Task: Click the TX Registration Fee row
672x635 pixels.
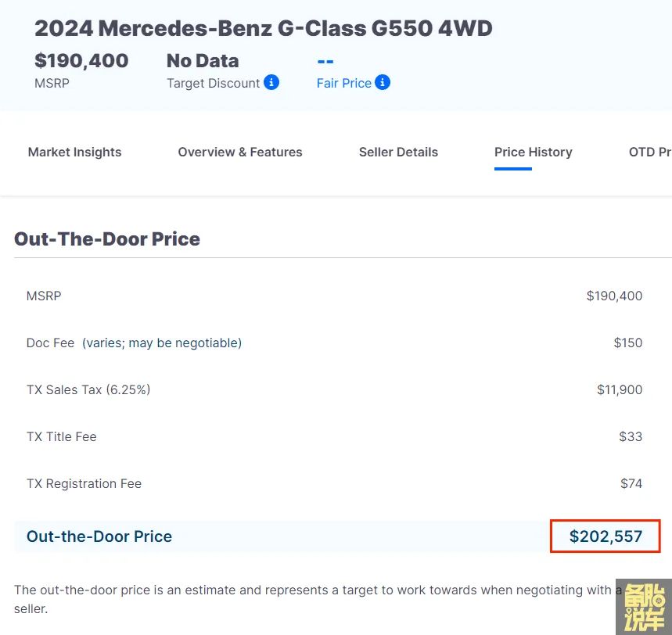Action: (x=84, y=483)
